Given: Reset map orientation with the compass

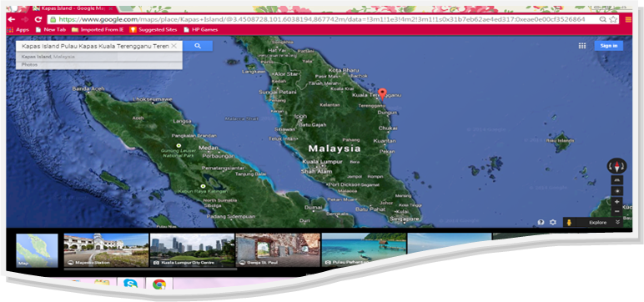Looking at the screenshot, I should (617, 166).
